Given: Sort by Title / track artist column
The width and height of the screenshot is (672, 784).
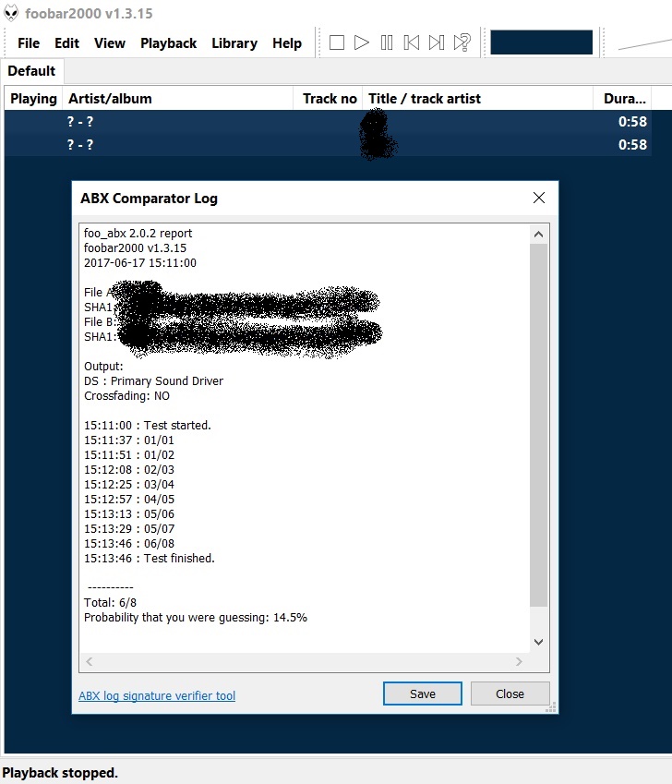Looking at the screenshot, I should (x=477, y=99).
